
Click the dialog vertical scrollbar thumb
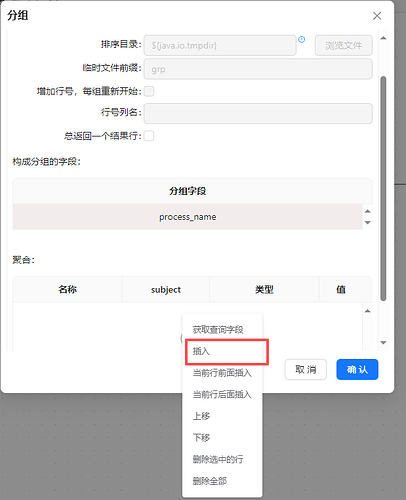click(383, 189)
